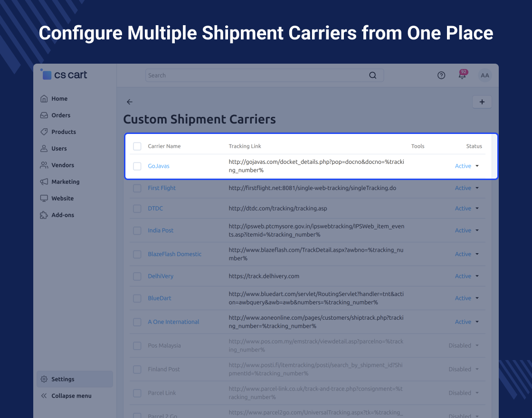Open GoJavas Active status dropdown

pyautogui.click(x=467, y=166)
